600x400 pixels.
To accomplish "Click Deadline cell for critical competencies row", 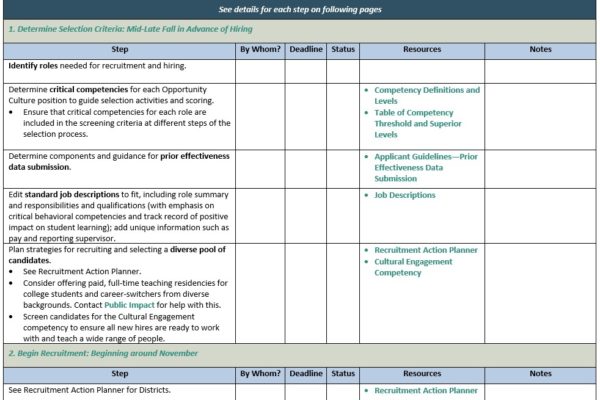I will coord(306,116).
